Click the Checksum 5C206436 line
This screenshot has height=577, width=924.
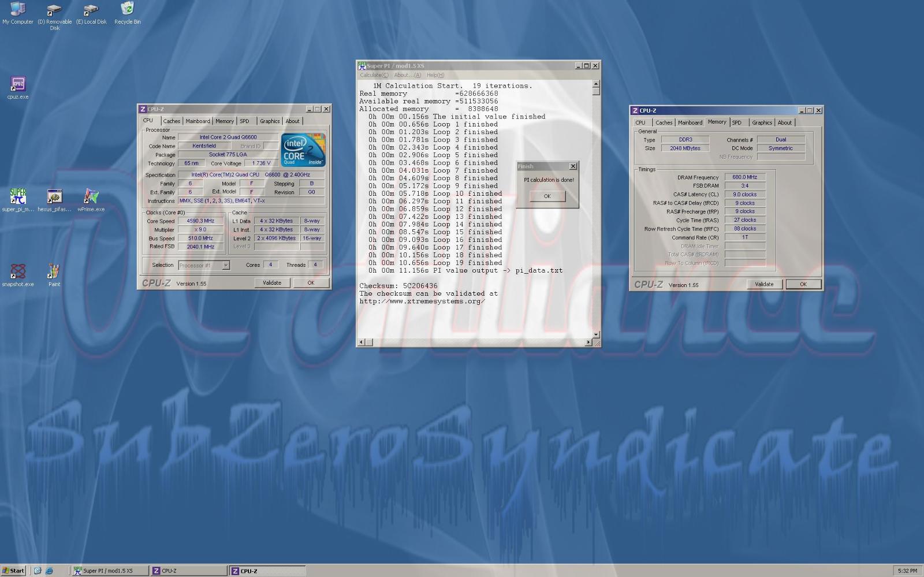(398, 286)
